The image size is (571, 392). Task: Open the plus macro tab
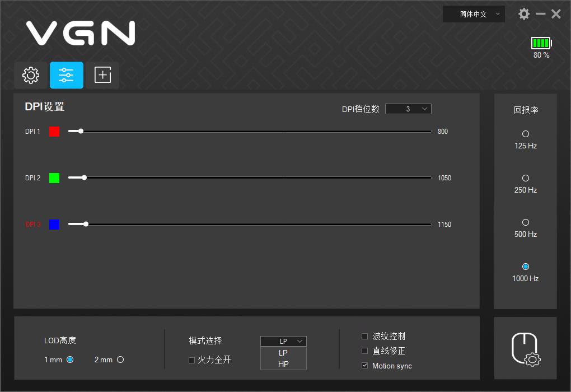point(102,76)
